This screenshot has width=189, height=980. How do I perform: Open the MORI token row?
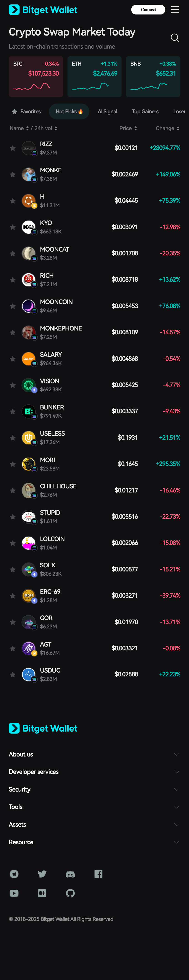coord(94,464)
